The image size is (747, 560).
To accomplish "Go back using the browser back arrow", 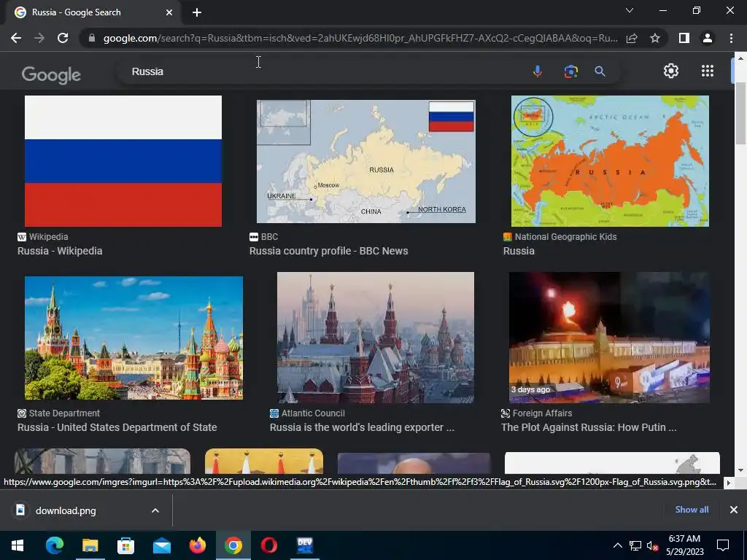I will click(16, 38).
